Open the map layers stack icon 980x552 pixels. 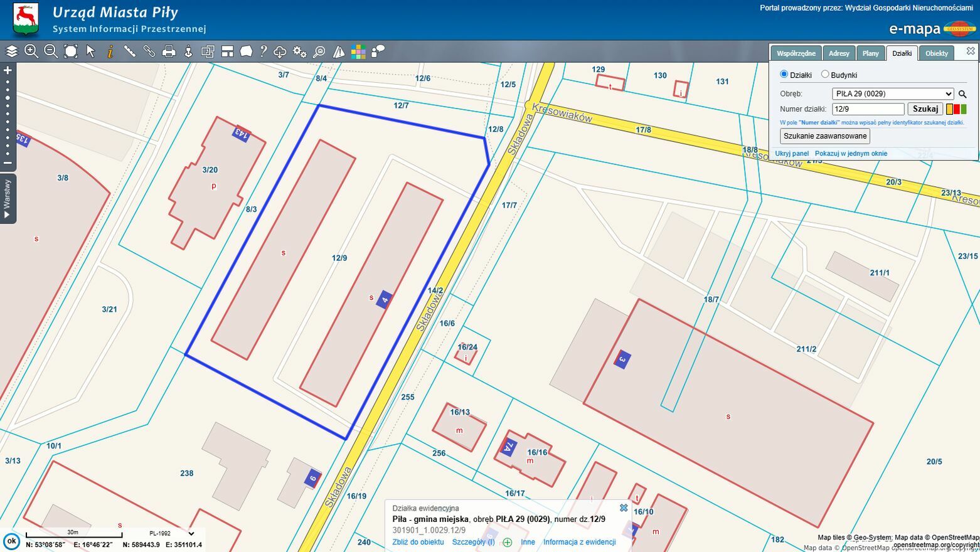tap(11, 51)
